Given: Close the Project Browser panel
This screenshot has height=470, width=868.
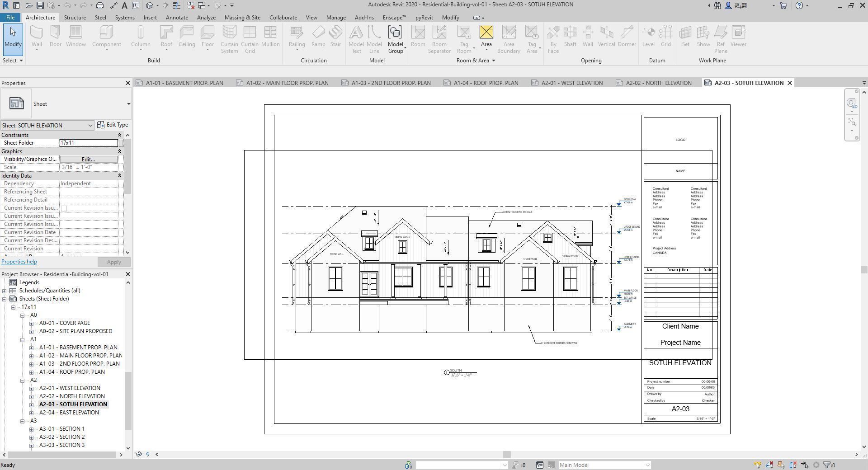Looking at the screenshot, I should (127, 274).
